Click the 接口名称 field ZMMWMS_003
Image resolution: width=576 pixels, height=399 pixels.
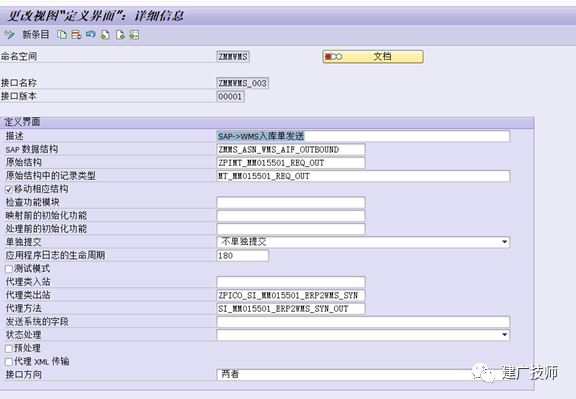click(x=242, y=83)
